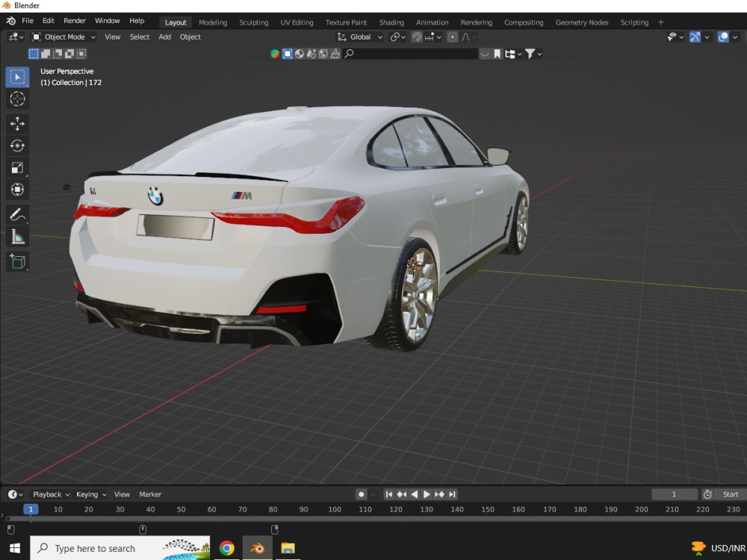Pick the Rotate tool
Screen dimensions: 747x560
pyautogui.click(x=17, y=146)
